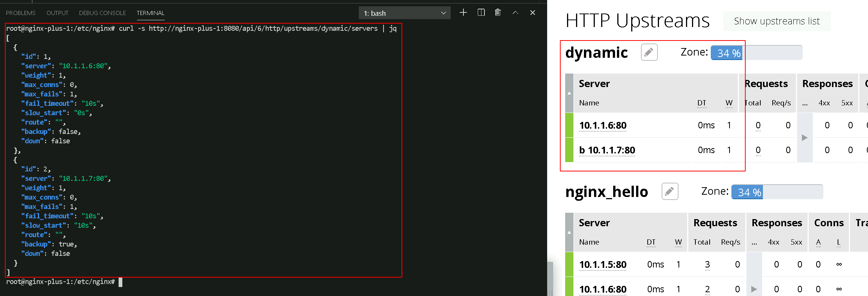Expand the Responses columns arrow in the nginx_hello table
Viewport: 868px width, 296px height.
(754, 289)
